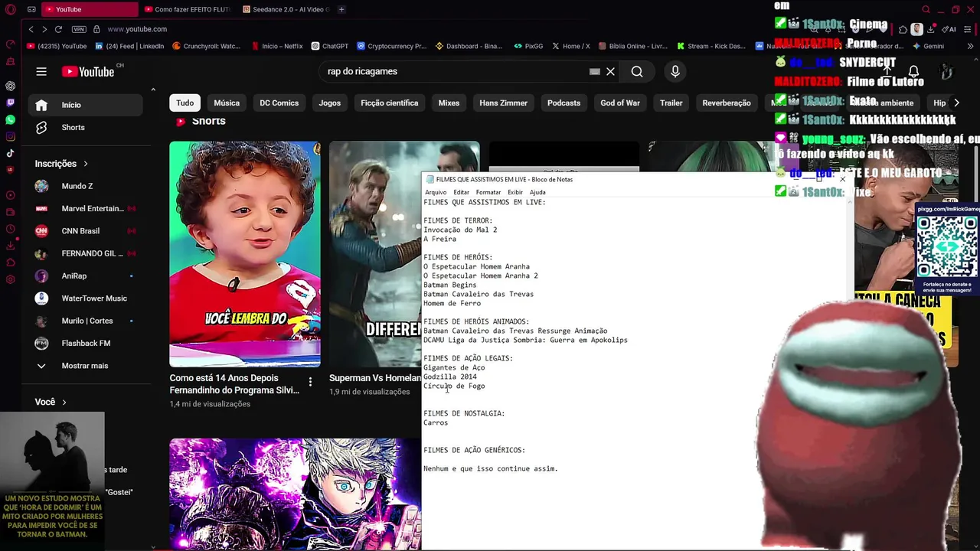Select the Música filter chip

coord(227,103)
